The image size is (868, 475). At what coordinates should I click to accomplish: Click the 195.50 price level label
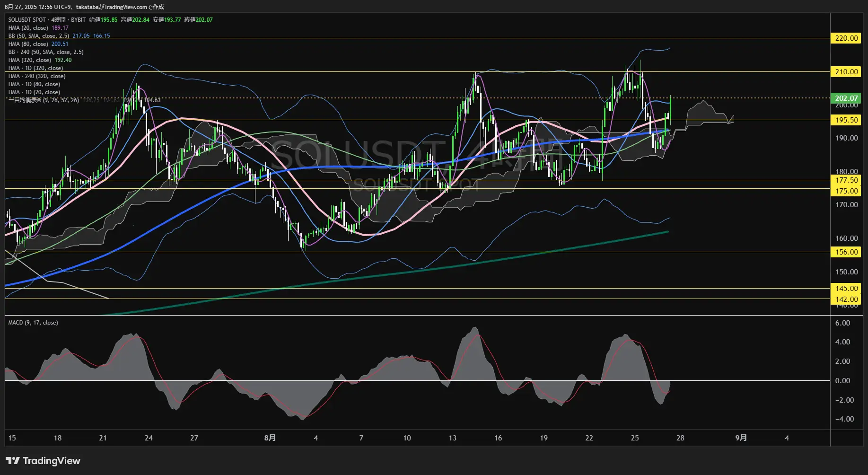click(x=846, y=120)
